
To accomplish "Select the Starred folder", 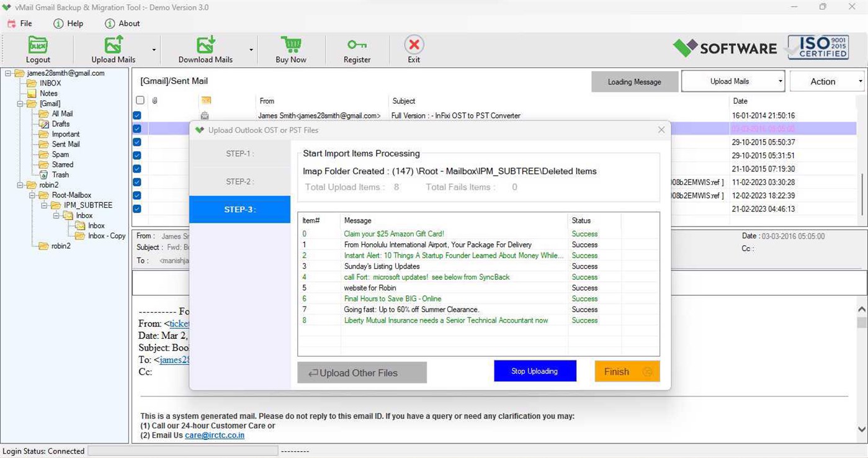I will (63, 164).
